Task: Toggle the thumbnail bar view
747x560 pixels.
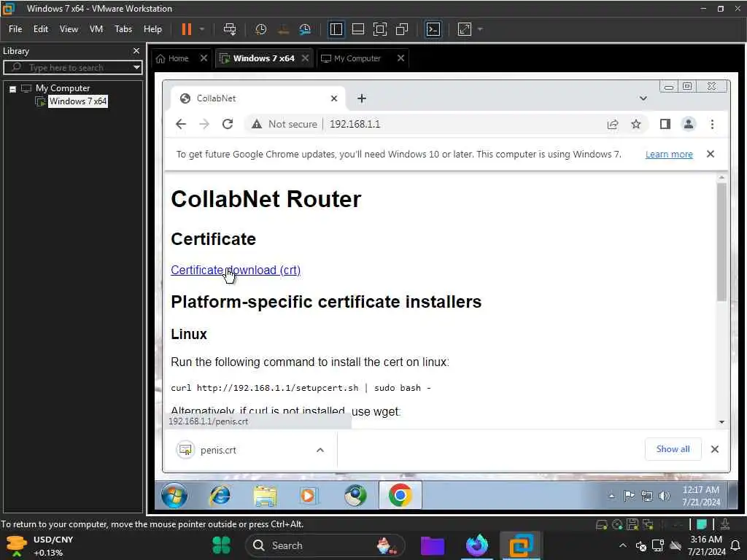Action: tap(357, 29)
